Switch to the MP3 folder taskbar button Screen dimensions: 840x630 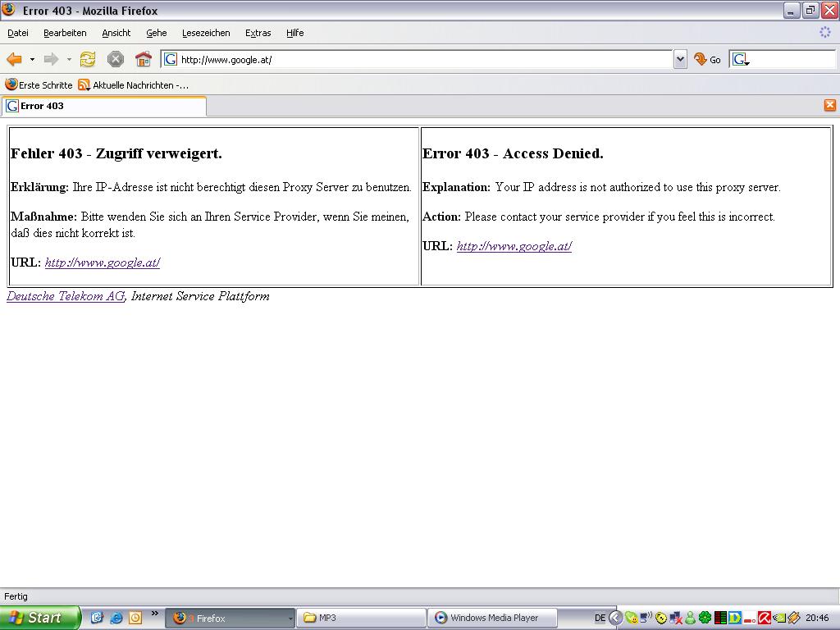(362, 619)
